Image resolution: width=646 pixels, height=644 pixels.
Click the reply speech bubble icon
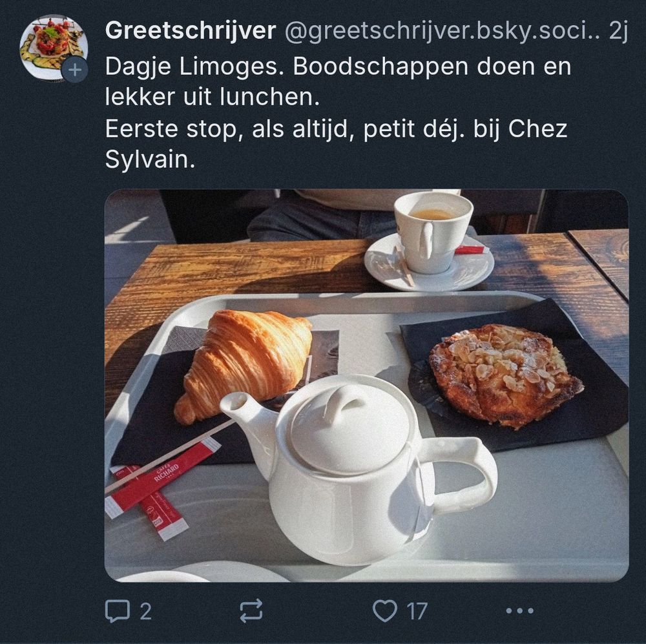[x=118, y=610]
